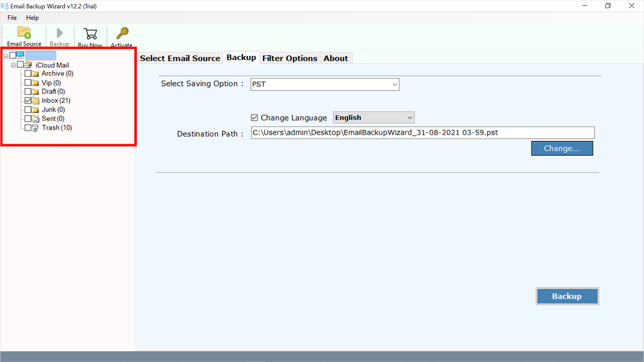Open the Email Source toolbar tool
This screenshot has height=362, width=644.
(x=24, y=36)
